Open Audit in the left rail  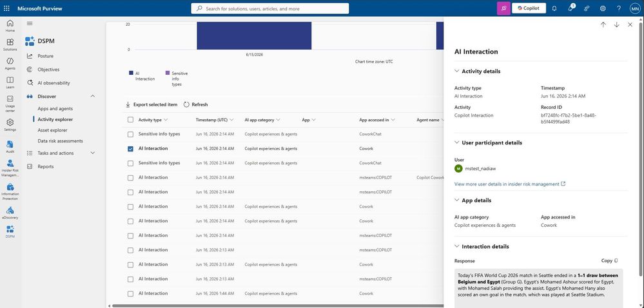[10, 147]
